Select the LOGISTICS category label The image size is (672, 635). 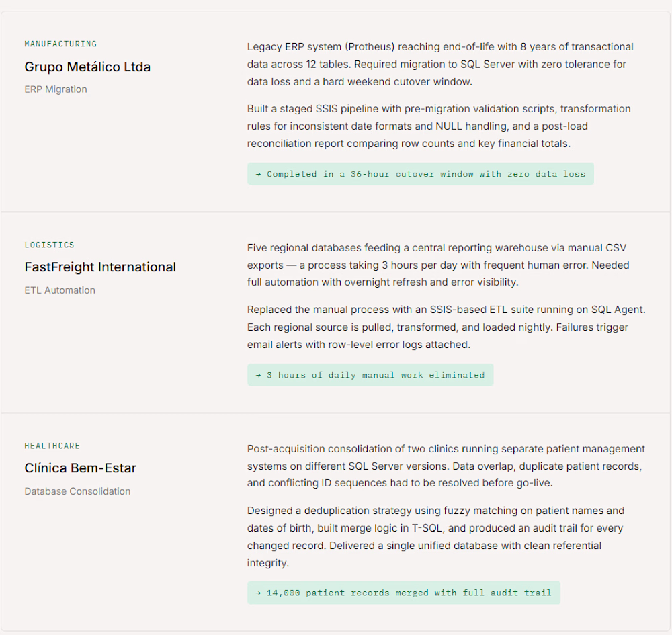pos(49,245)
